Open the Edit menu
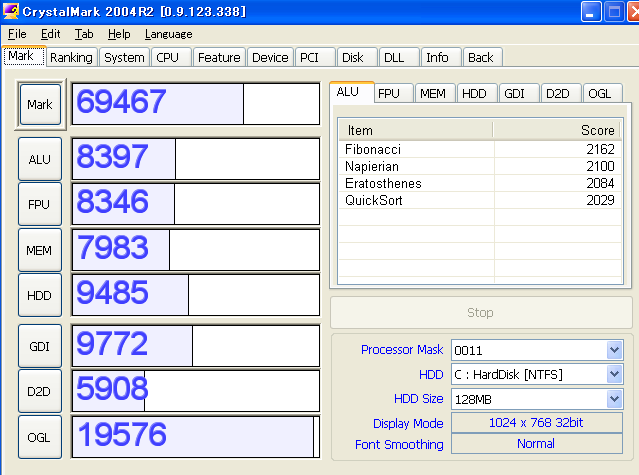Screen dimensions: 639x475 tap(51, 34)
